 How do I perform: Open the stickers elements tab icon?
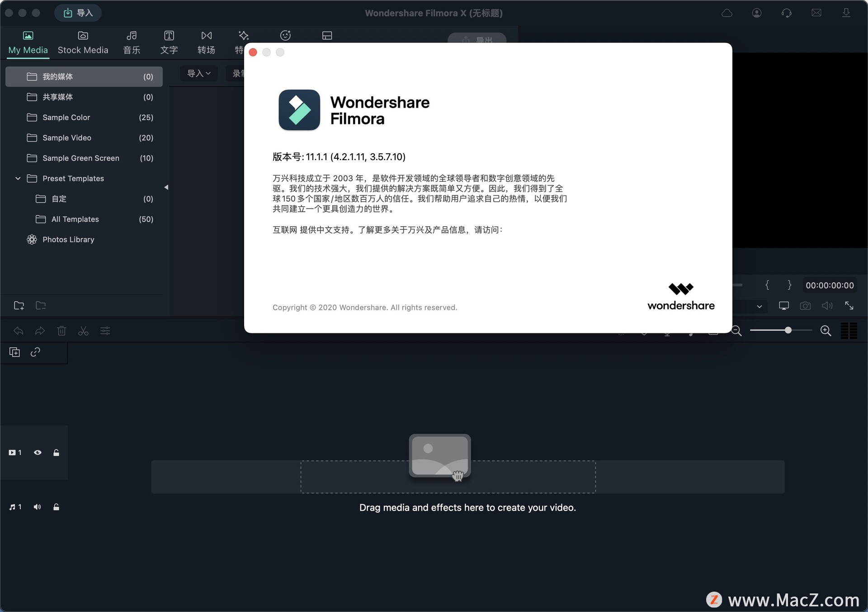click(x=285, y=35)
